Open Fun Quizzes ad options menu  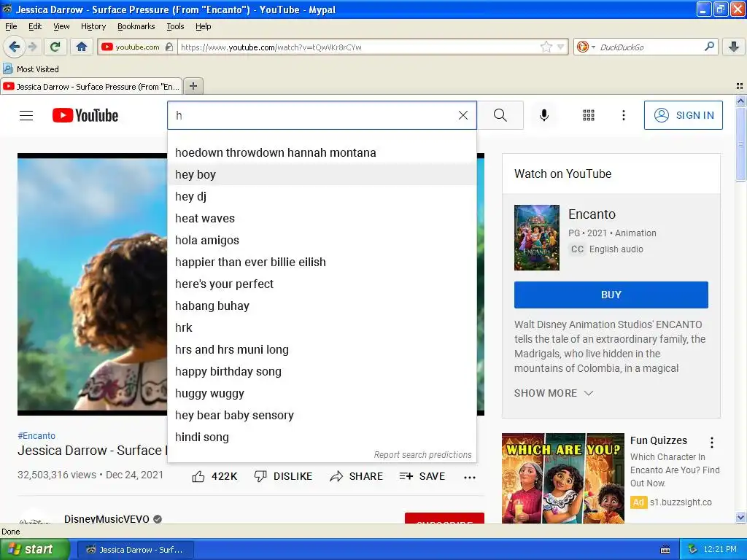[x=712, y=443]
